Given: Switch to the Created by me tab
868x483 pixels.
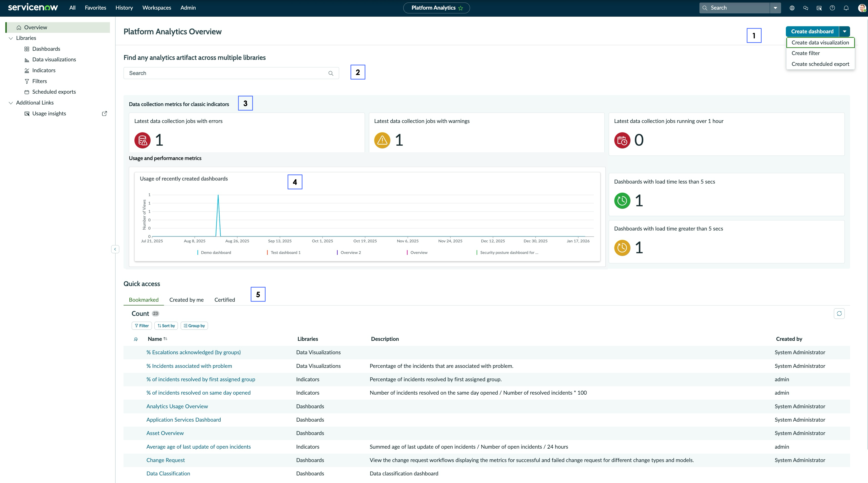Looking at the screenshot, I should (x=186, y=300).
